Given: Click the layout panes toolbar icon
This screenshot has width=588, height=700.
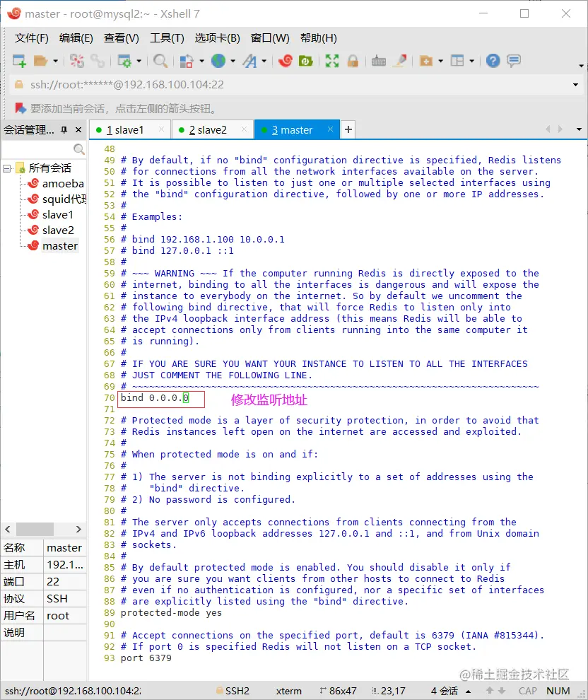Looking at the screenshot, I should pyautogui.click(x=457, y=61).
